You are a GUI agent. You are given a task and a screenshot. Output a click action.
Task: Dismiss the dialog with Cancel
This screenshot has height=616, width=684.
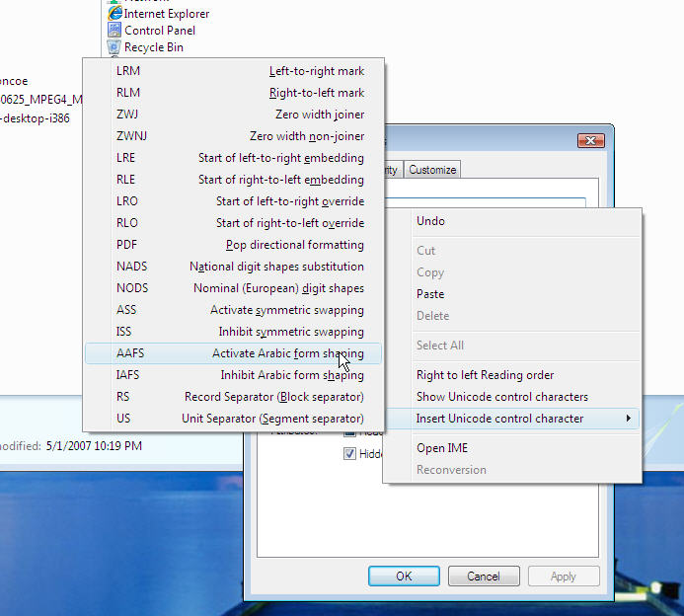tap(484, 577)
